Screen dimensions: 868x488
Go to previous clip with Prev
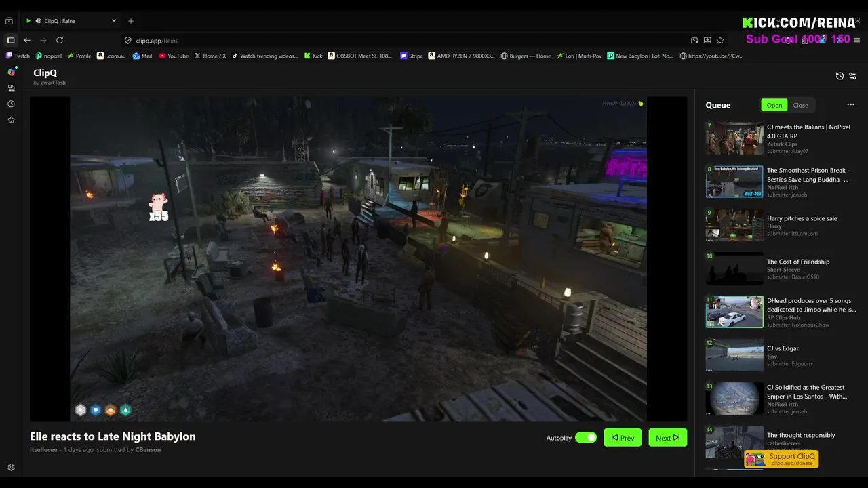pos(623,438)
